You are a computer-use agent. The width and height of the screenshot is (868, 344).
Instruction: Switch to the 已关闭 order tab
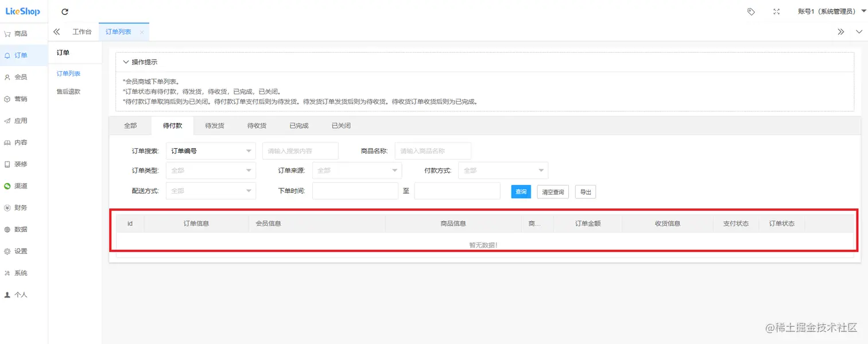coord(341,125)
